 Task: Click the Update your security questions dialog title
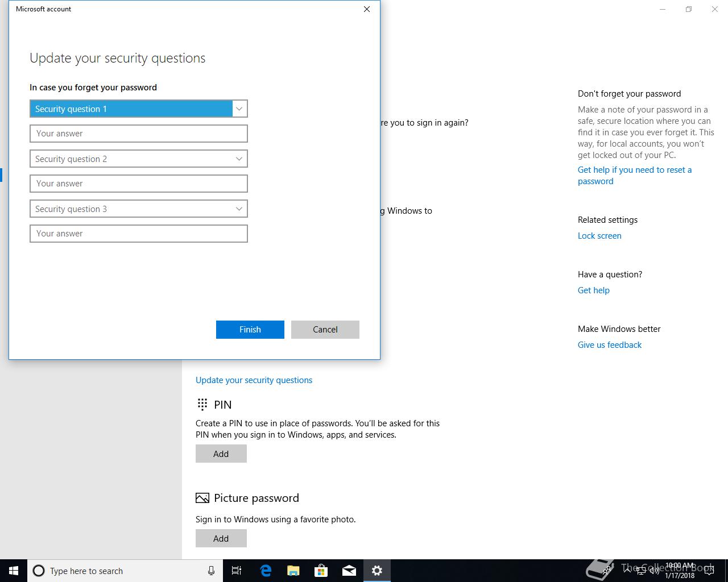pyautogui.click(x=118, y=58)
